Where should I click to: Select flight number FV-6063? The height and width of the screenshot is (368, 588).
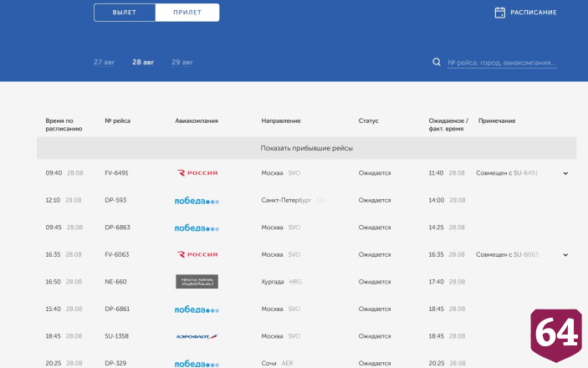click(117, 254)
